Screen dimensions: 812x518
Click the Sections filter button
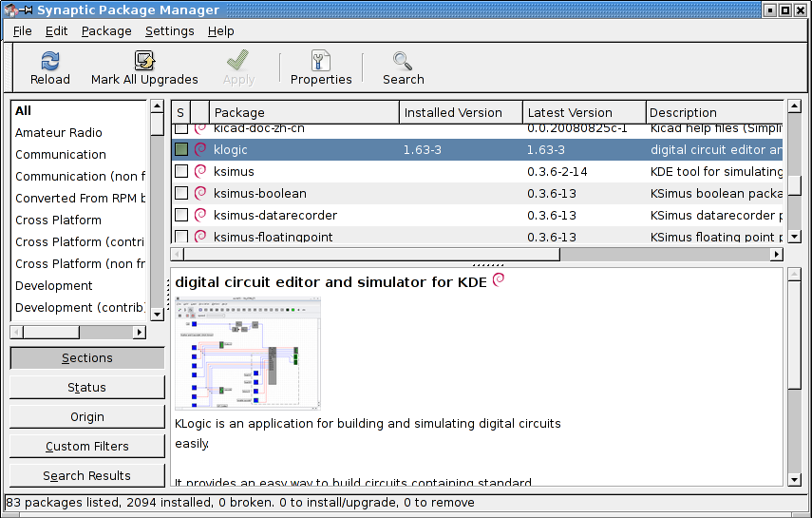pyautogui.click(x=87, y=357)
